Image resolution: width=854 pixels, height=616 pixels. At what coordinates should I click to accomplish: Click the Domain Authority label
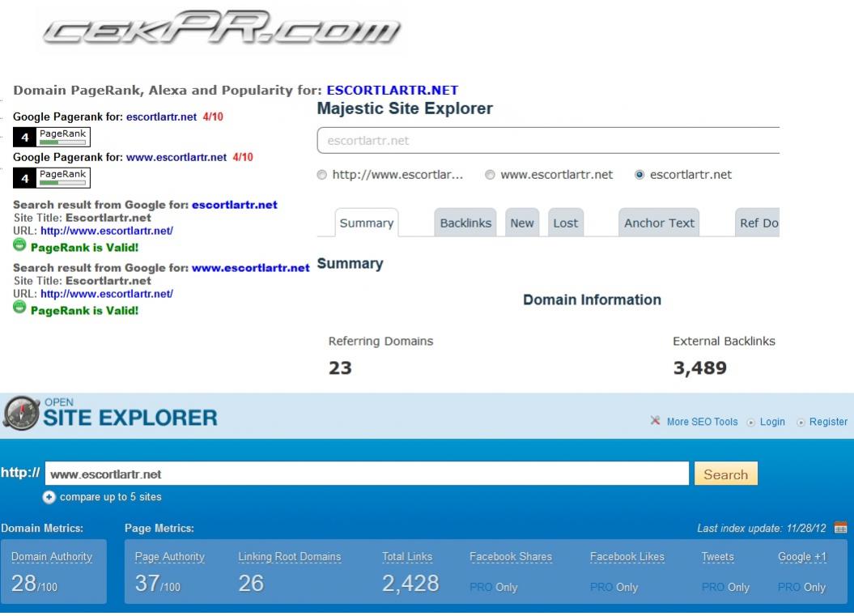point(52,557)
